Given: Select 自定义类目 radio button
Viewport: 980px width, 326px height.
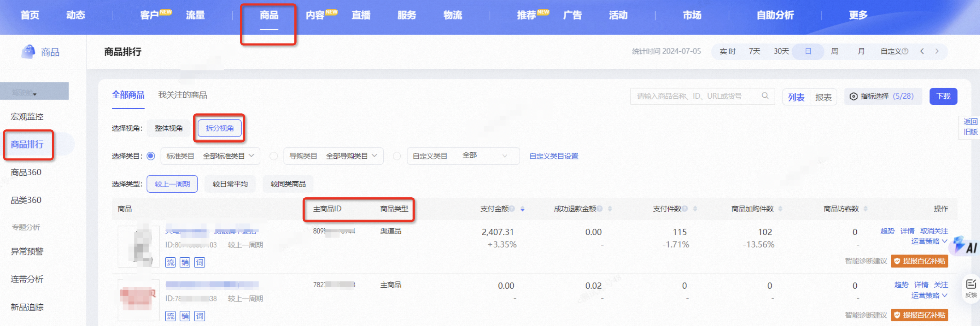Looking at the screenshot, I should point(397,156).
